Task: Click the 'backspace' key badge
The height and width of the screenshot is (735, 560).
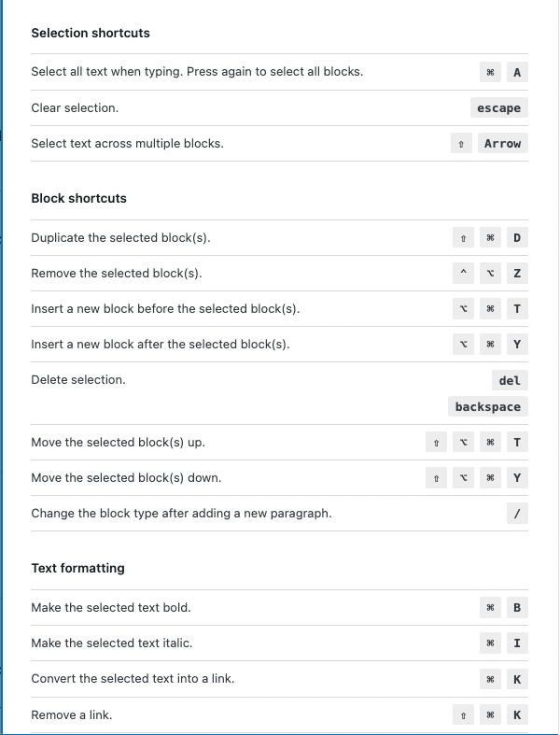Action: coord(488,407)
